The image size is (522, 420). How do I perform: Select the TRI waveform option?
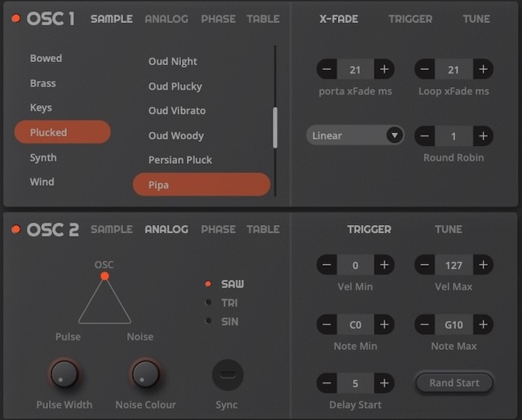click(229, 303)
